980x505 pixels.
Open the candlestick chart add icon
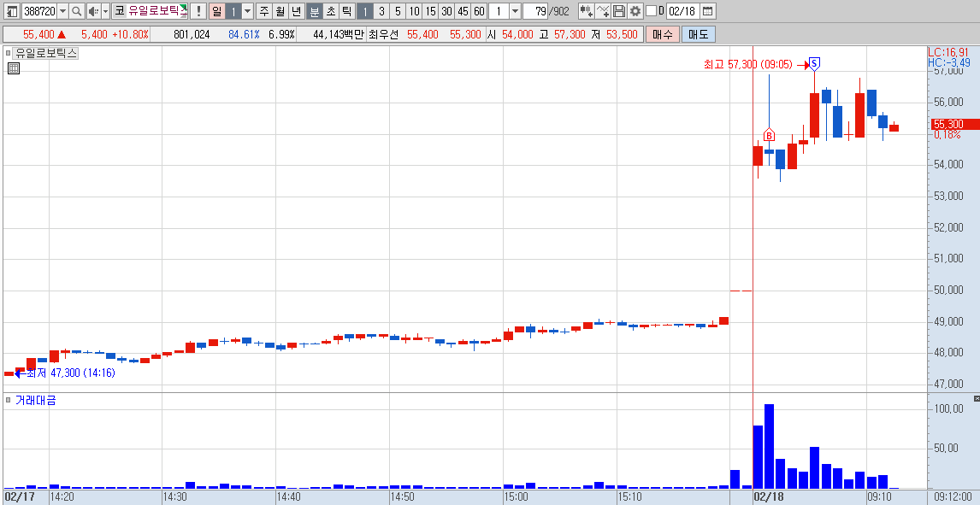point(587,10)
